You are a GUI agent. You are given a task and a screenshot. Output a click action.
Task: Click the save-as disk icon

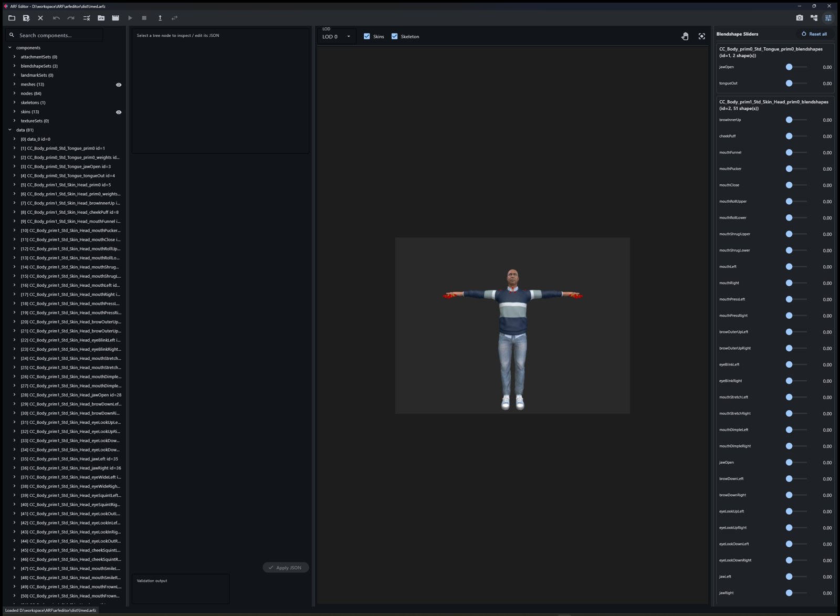coord(26,18)
